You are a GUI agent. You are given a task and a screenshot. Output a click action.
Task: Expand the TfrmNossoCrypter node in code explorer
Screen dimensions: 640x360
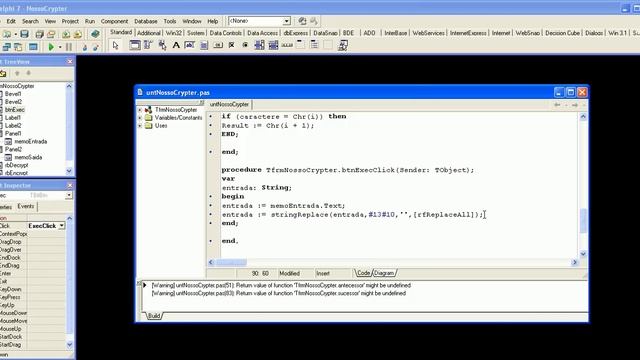[140, 110]
